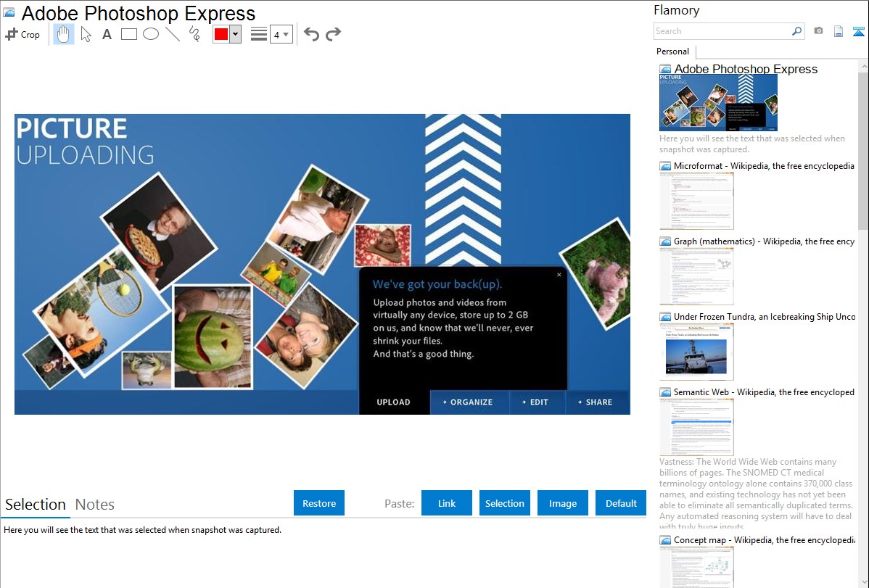Undo the last edit
This screenshot has width=869, height=588.
(x=311, y=34)
